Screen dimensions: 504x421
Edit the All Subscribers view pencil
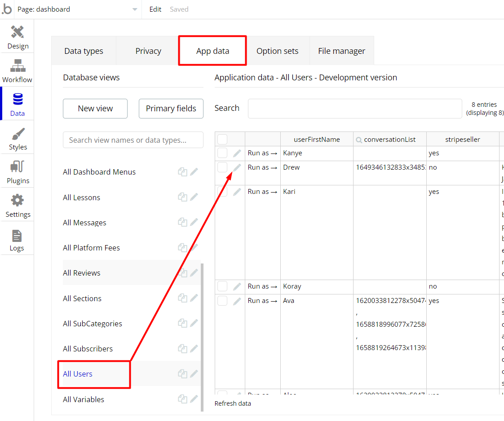tap(194, 348)
